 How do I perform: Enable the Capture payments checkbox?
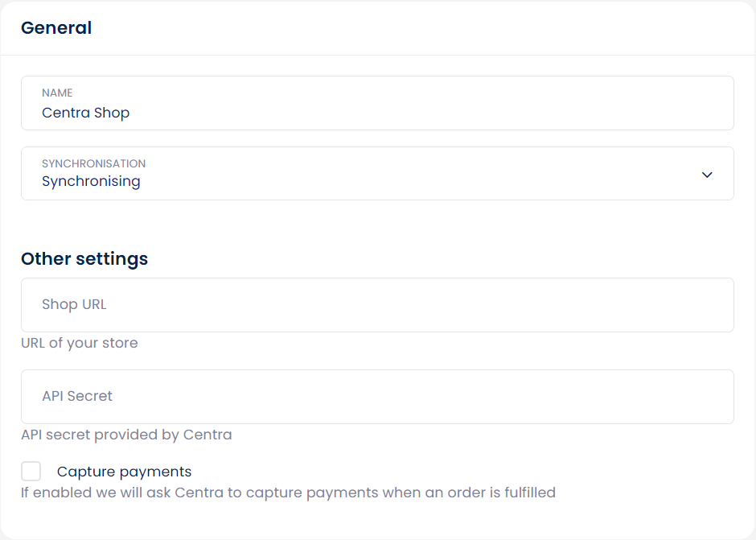[x=31, y=472]
